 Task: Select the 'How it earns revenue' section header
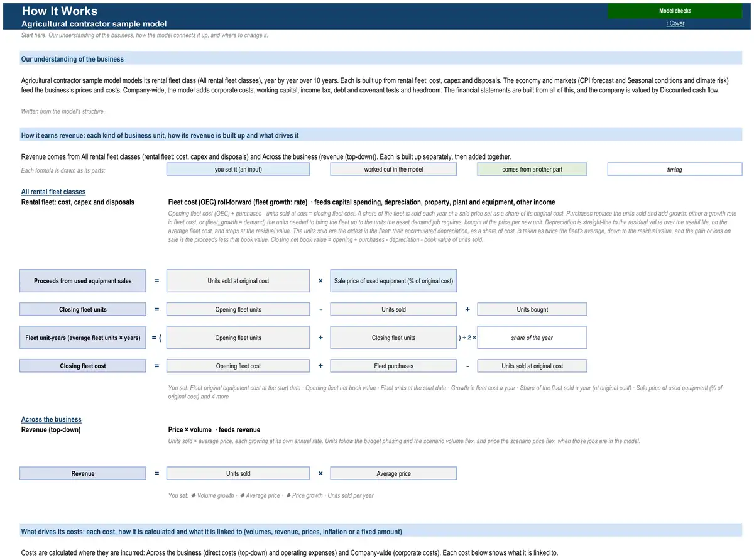click(x=381, y=135)
